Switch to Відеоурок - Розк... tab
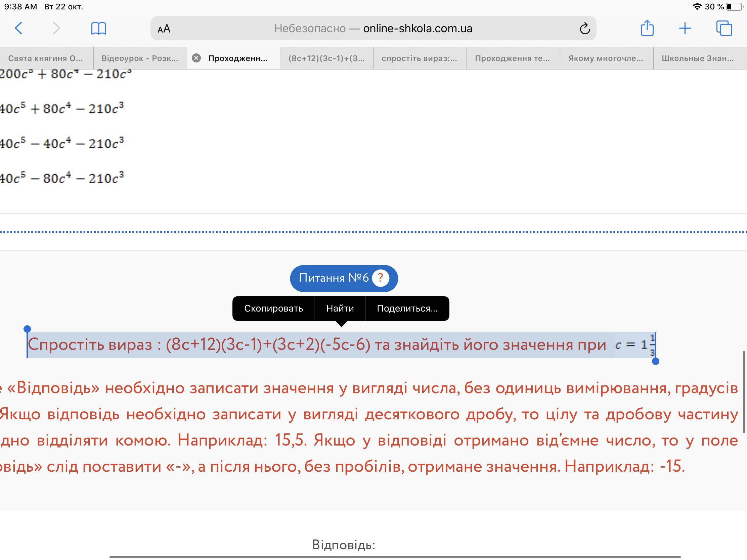The image size is (747, 560). [x=139, y=58]
